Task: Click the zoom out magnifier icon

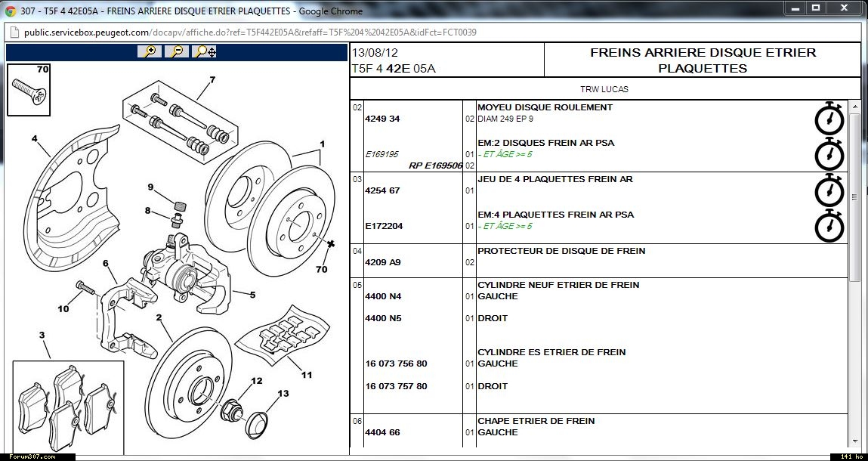Action: click(177, 51)
